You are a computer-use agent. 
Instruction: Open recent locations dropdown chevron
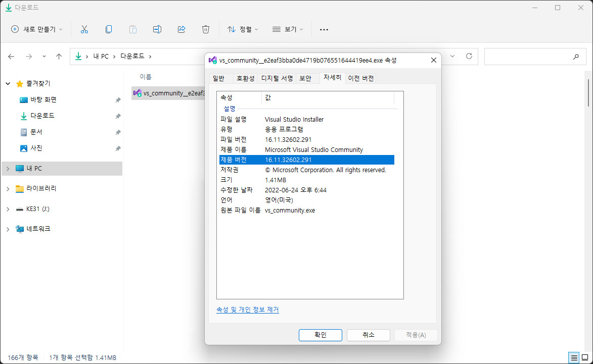tap(44, 57)
